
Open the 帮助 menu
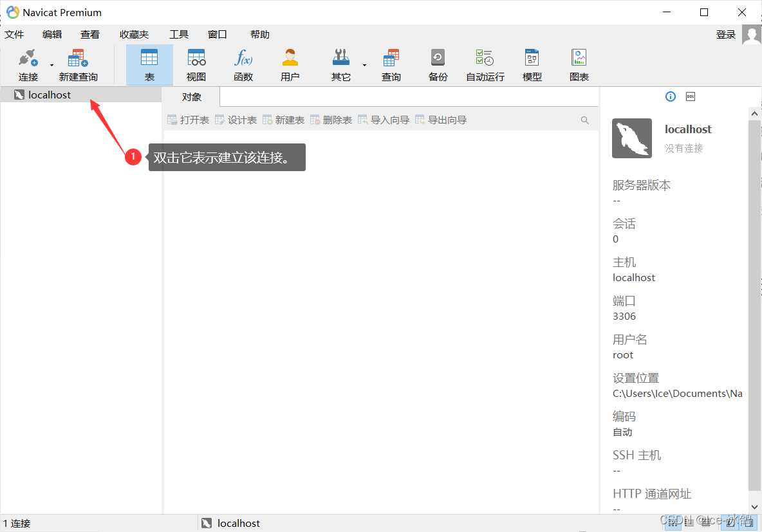(259, 35)
